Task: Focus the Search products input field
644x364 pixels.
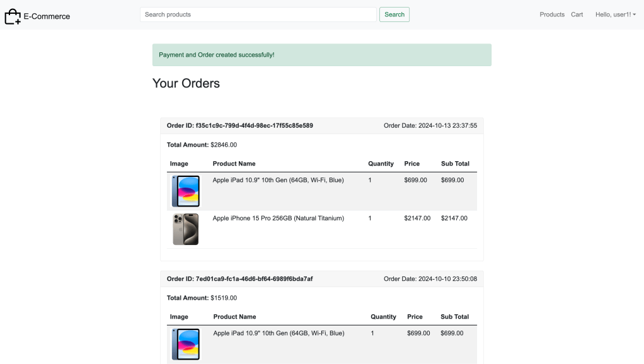Action: (x=258, y=14)
